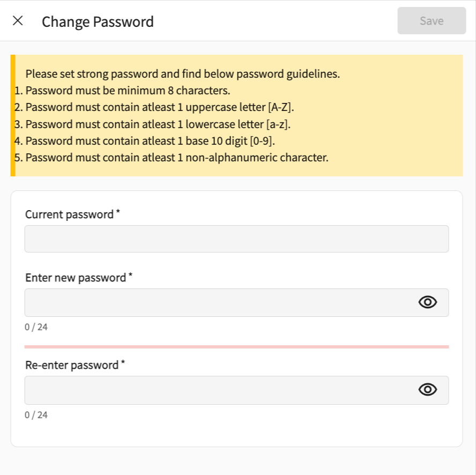The height and width of the screenshot is (475, 476).
Task: Click the re-enter password character counter
Action: [36, 415]
